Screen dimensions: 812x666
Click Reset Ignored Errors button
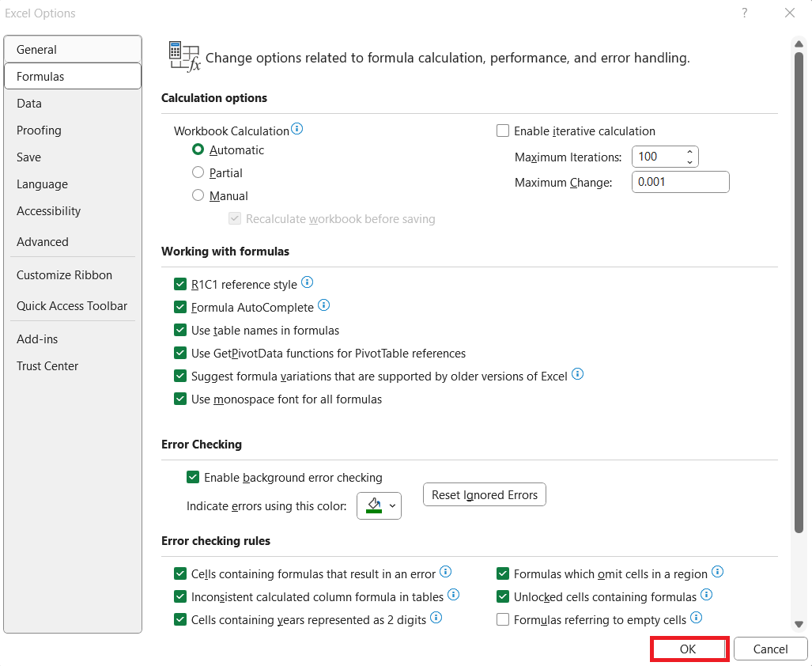click(485, 494)
